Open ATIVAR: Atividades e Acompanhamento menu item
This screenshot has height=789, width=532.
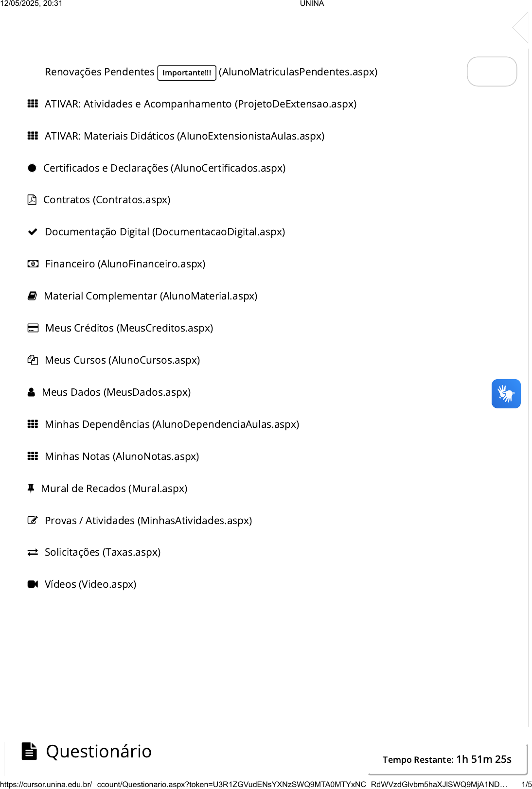coord(200,104)
